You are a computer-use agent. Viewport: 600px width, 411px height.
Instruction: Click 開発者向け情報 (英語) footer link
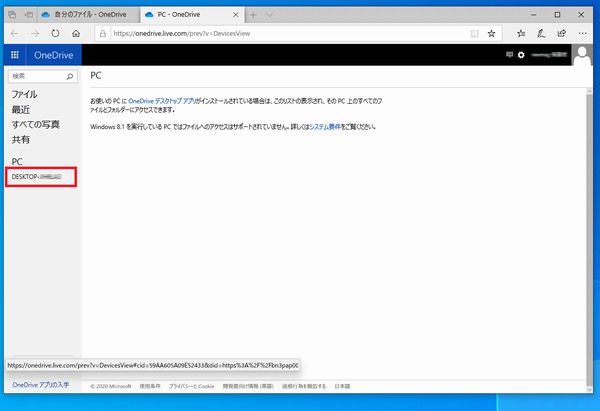click(x=248, y=386)
